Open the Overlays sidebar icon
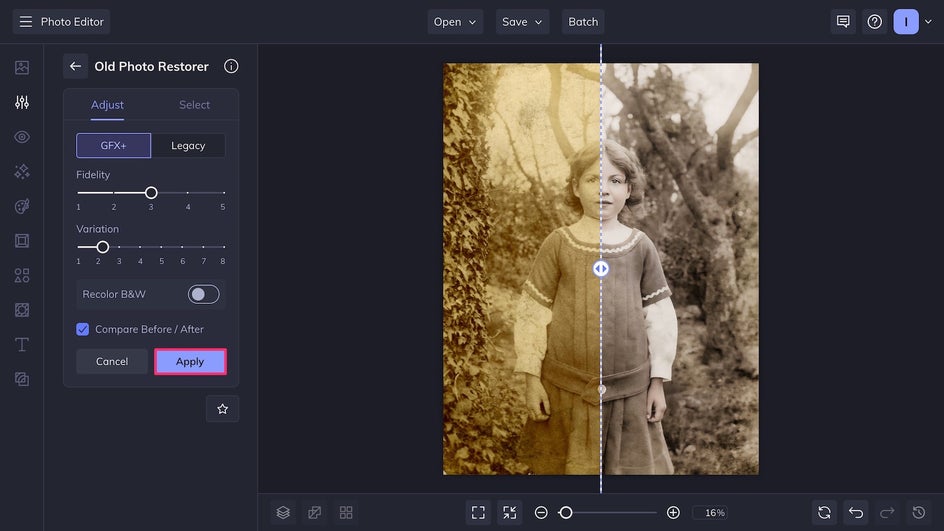 point(22,310)
